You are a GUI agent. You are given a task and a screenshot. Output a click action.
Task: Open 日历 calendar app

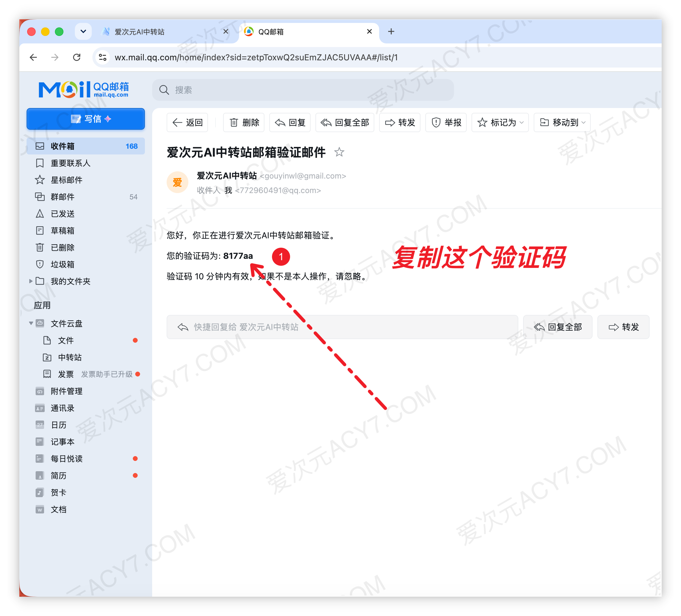[x=86, y=425]
